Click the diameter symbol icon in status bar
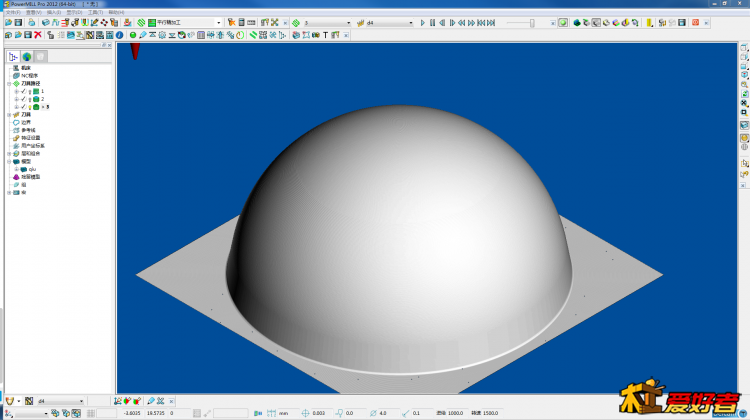Screen dimensions: 750x420 click(373, 413)
